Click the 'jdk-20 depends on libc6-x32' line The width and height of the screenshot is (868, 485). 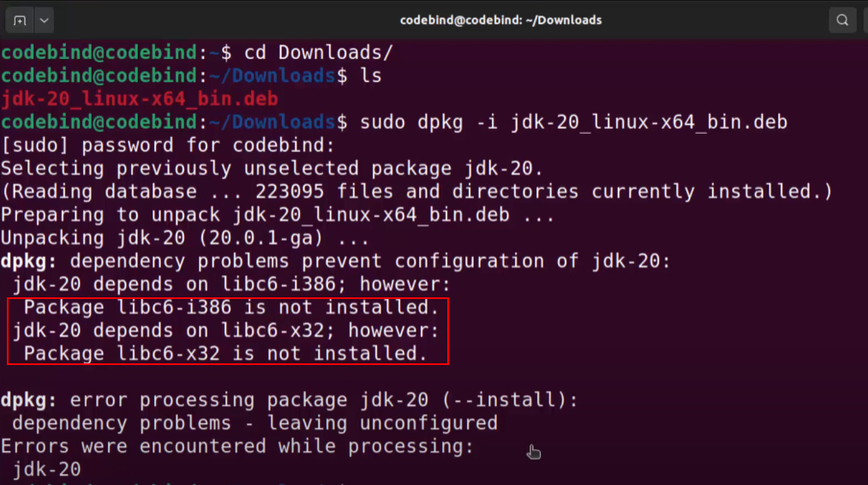click(225, 331)
